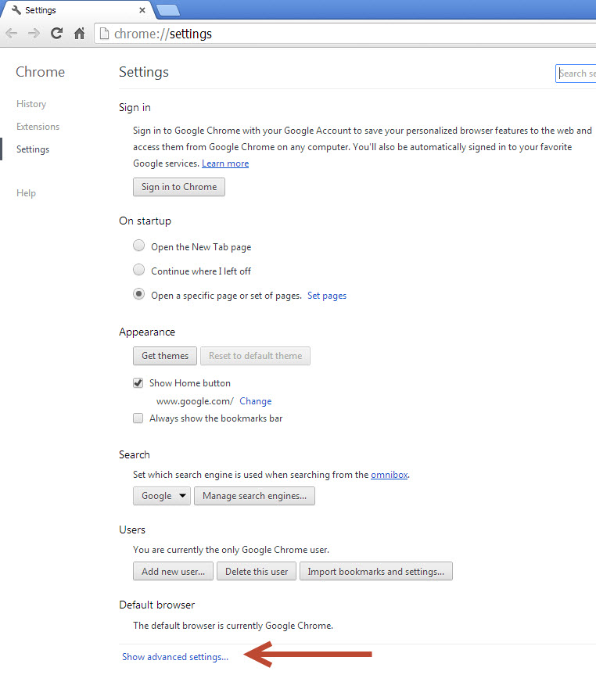Select Continue where I left off
Screen dimensions: 596x700
coord(139,270)
